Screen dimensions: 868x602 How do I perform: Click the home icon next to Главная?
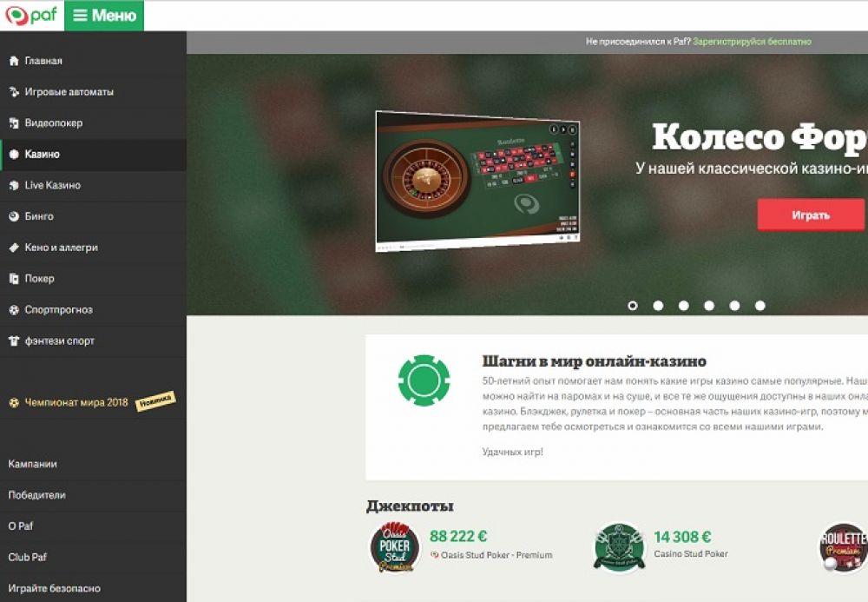(x=14, y=61)
